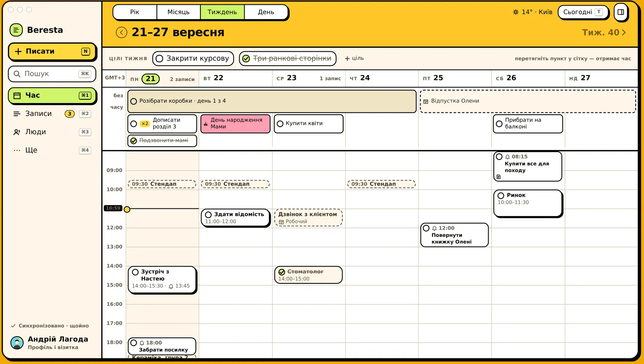Mark Ринок event as done
This screenshot has height=364, width=644.
click(501, 196)
